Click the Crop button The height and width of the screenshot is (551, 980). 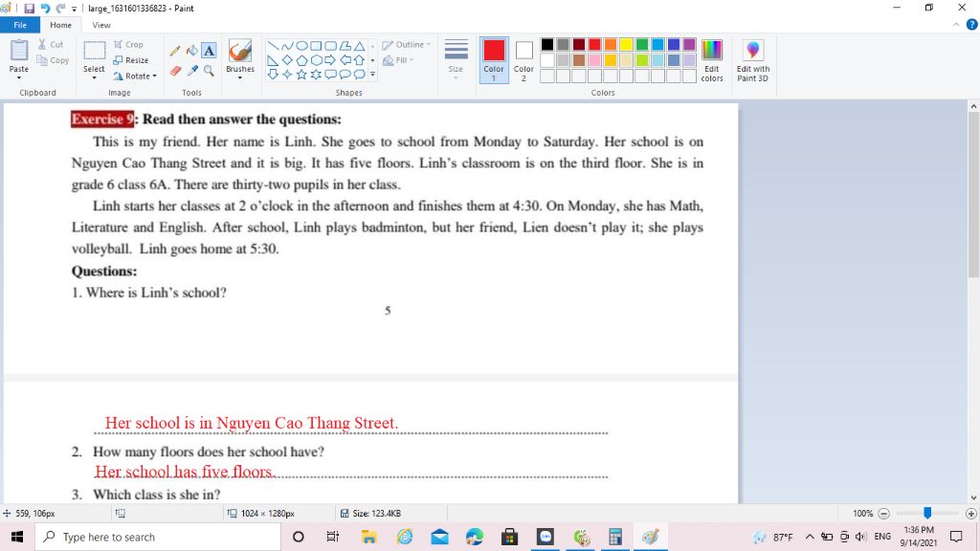click(128, 44)
